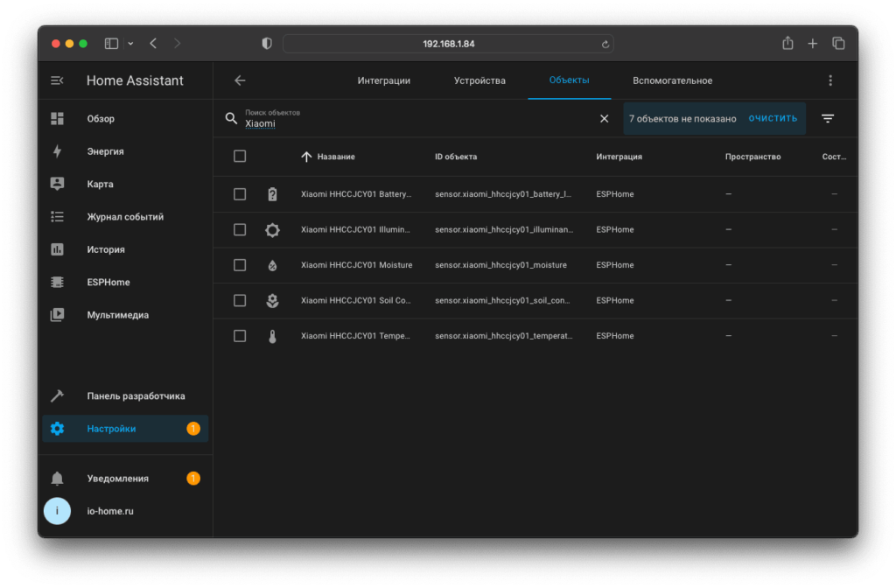Open Safari sidebar dropdown chevron
This screenshot has width=896, height=588.
click(131, 44)
